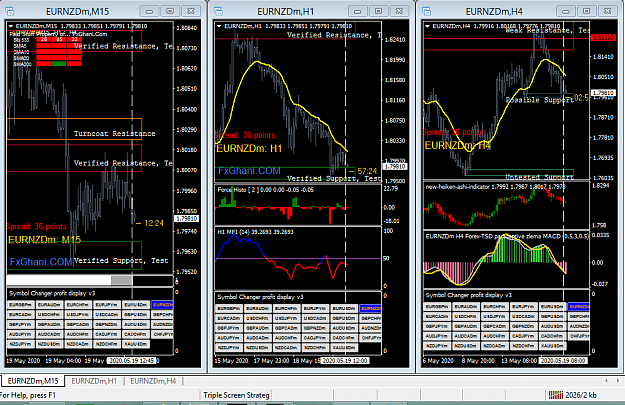Click the connection bars status icon
Viewport: 625px width, 405px height.
tap(556, 395)
